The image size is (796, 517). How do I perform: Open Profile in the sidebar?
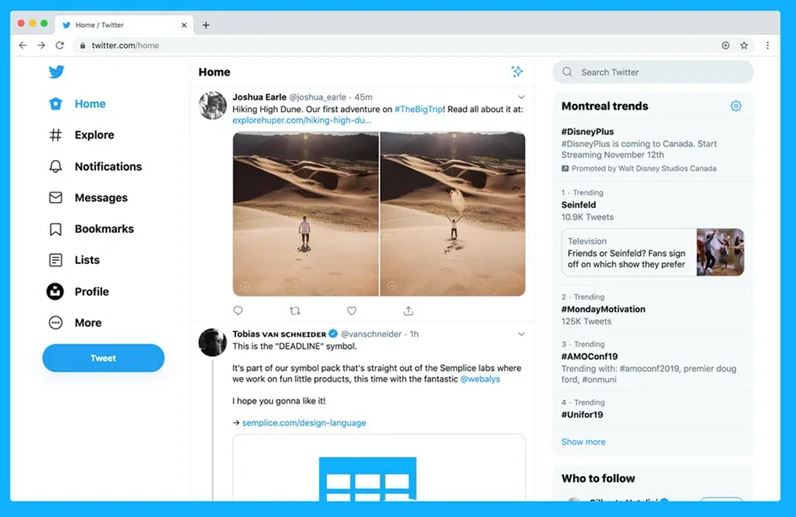click(78, 292)
